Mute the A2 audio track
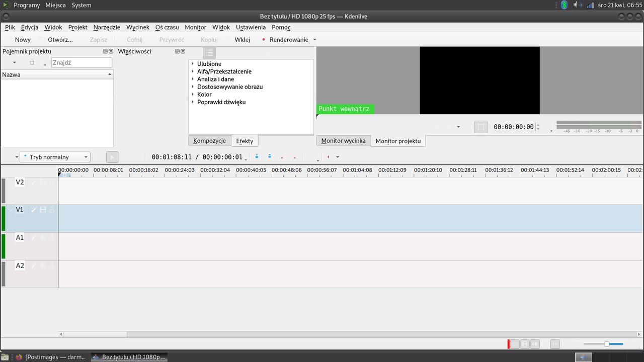 tap(43, 265)
